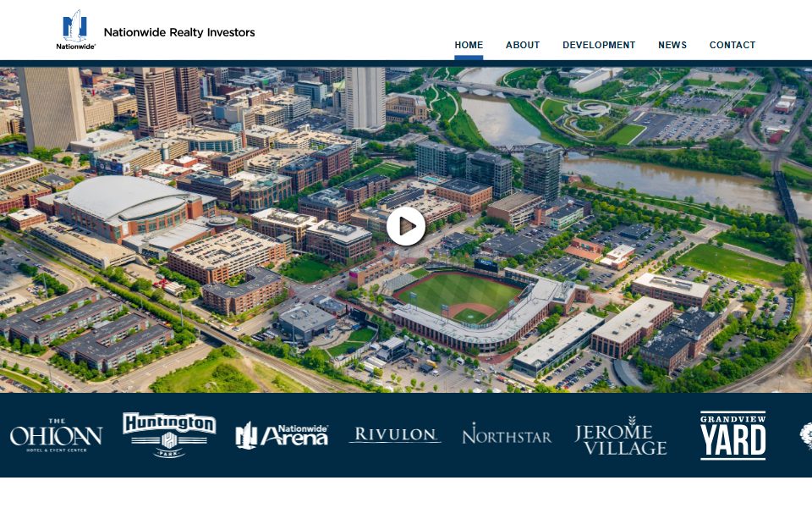The width and height of the screenshot is (812, 508).
Task: Select the Huntington Park logo
Action: [x=169, y=434]
